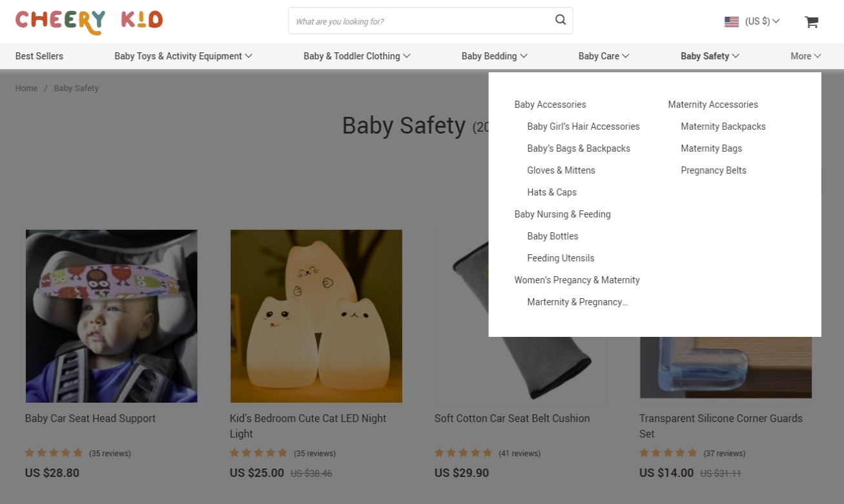The width and height of the screenshot is (844, 504).
Task: Select Maternity Backpacks from the submenu
Action: [x=723, y=126]
